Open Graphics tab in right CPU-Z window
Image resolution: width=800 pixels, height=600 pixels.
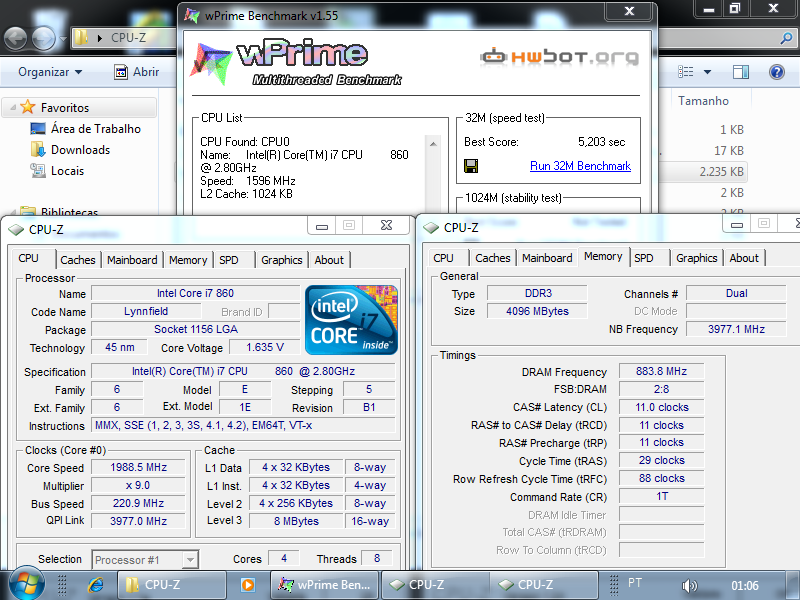click(x=696, y=258)
